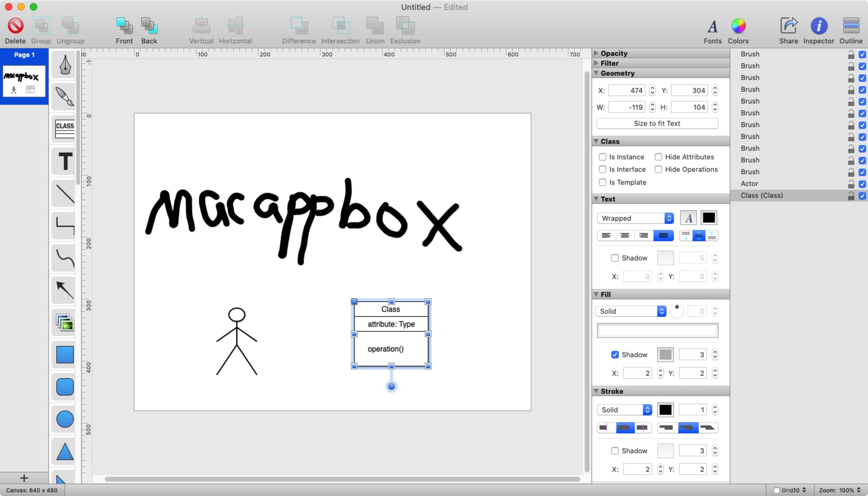The height and width of the screenshot is (496, 868).
Task: Add a new page with plus button
Action: (24, 478)
